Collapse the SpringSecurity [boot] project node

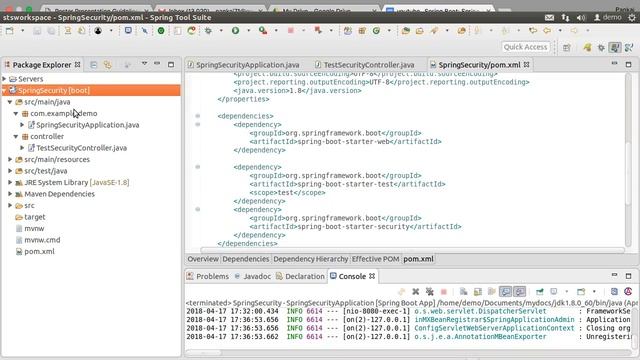tap(4, 90)
